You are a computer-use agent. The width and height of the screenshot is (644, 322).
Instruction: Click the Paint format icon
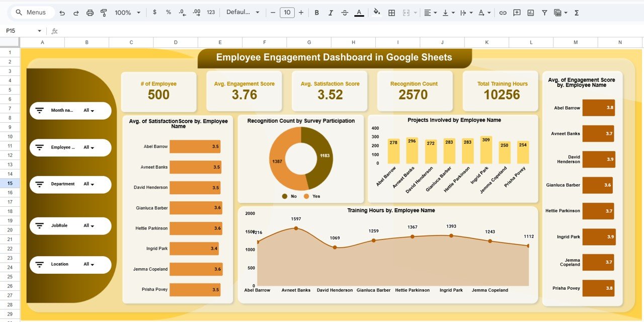point(103,12)
